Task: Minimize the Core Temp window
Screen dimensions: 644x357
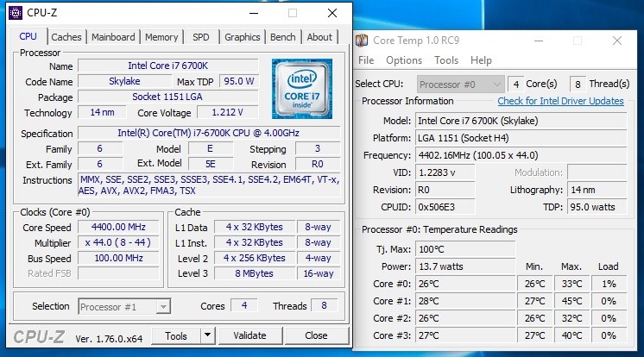Action: [x=539, y=41]
